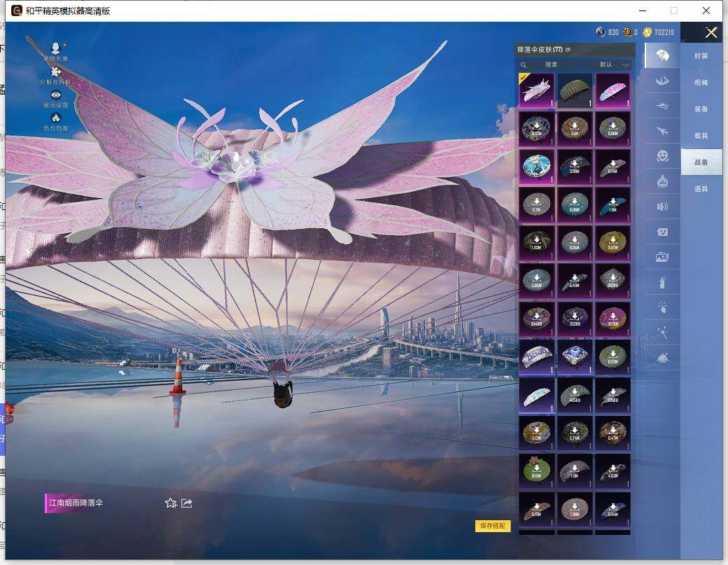Click the 江南烟雨降落伞 skin name label
The width and height of the screenshot is (728, 565).
coord(76,503)
